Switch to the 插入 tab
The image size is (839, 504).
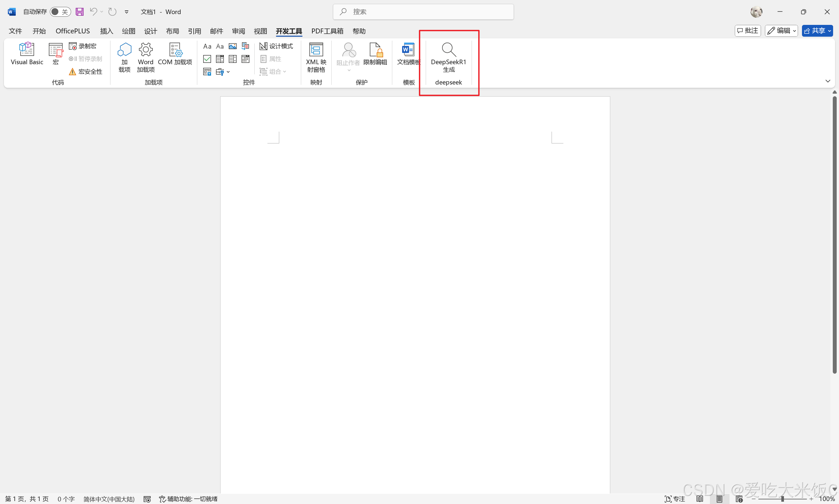pos(107,31)
